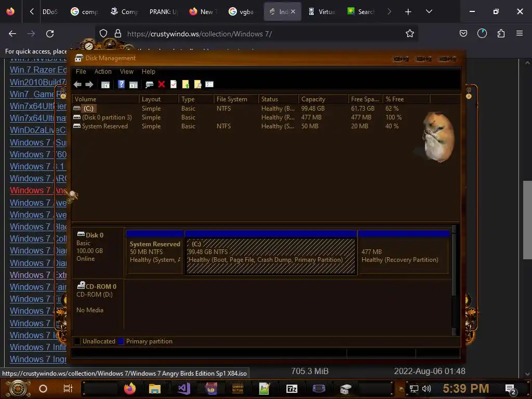Toggle the Show/Hide Console Tree toolbar icon
The width and height of the screenshot is (532, 399).
click(105, 85)
